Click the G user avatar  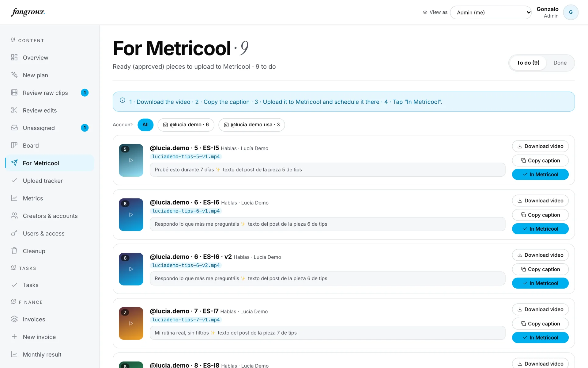coord(571,12)
